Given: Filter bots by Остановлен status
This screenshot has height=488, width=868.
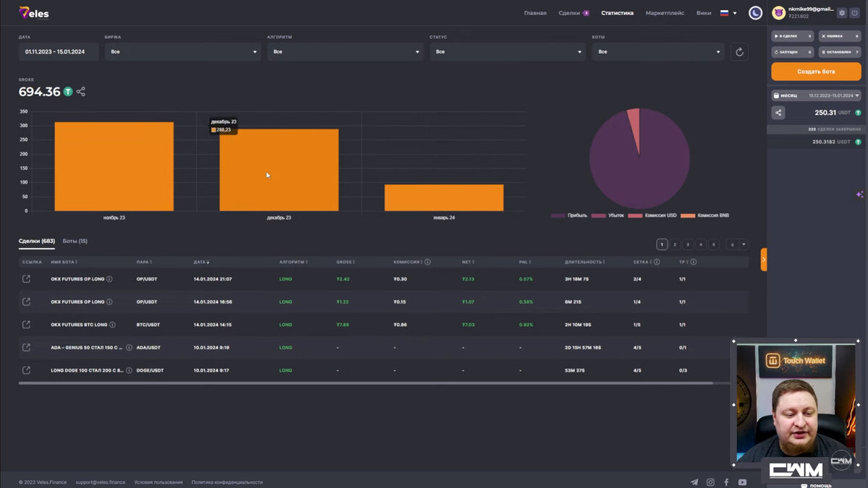Looking at the screenshot, I should (840, 52).
